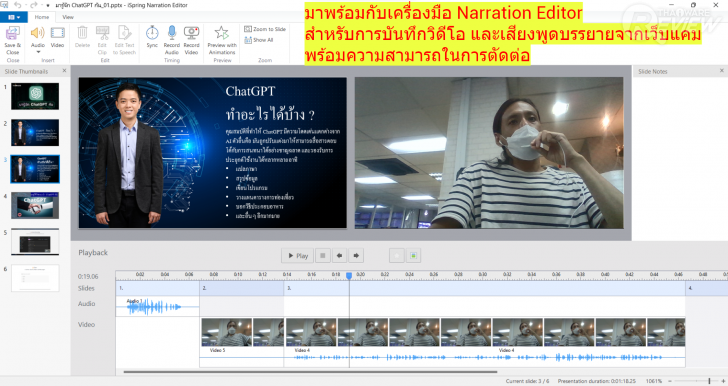Viewport: 728px width, 386px height.
Task: Insert a video with the Video filmstrip icon
Action: [x=58, y=33]
